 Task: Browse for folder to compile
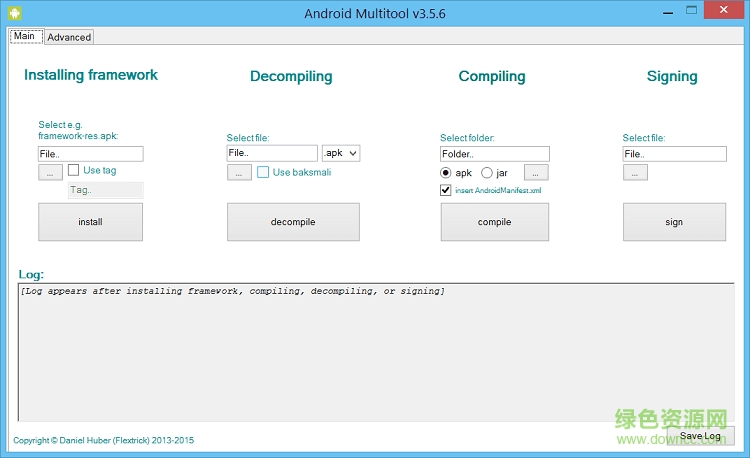point(536,173)
